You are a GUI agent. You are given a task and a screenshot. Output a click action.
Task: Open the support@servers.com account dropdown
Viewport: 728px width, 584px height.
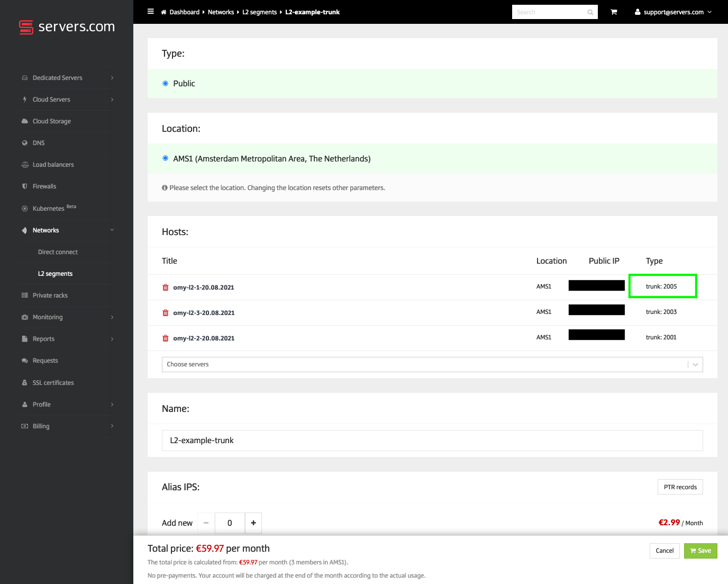click(x=673, y=12)
